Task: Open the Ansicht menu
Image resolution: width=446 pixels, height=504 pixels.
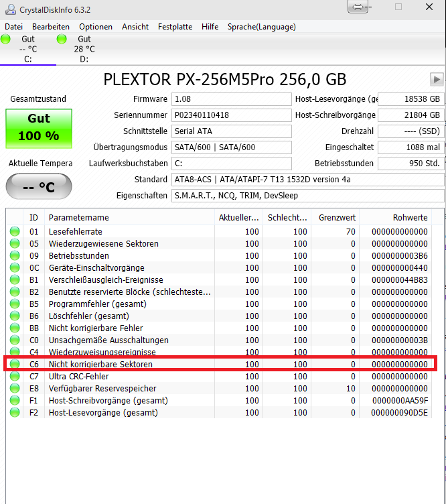Action: click(x=135, y=27)
